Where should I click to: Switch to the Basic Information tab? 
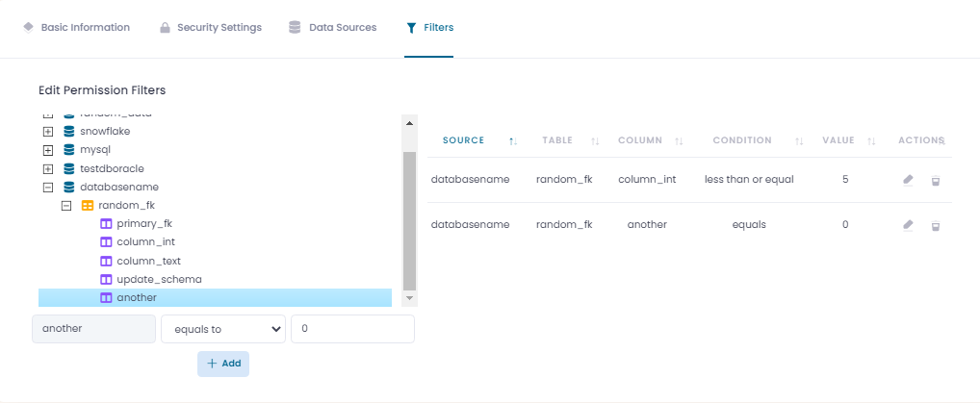click(x=76, y=28)
